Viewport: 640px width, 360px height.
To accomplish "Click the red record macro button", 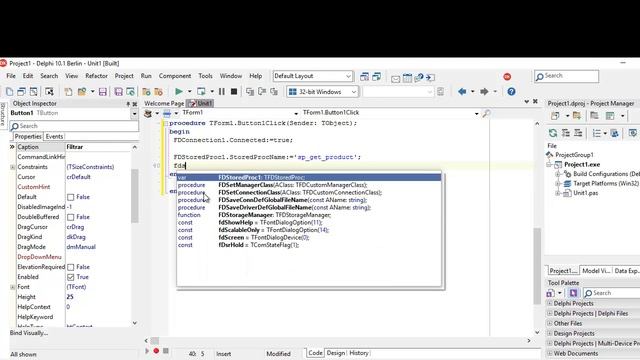I will (156, 351).
